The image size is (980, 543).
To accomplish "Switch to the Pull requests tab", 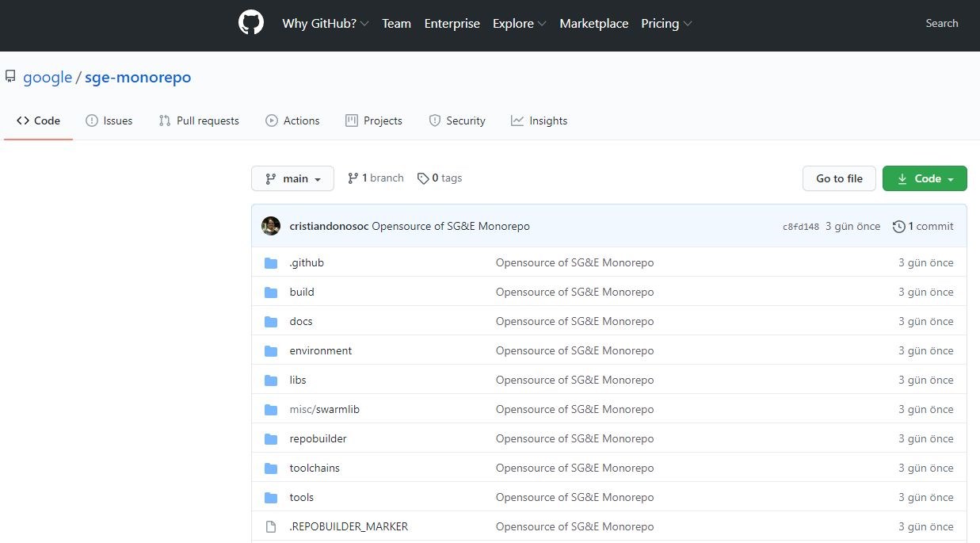I will [x=199, y=120].
